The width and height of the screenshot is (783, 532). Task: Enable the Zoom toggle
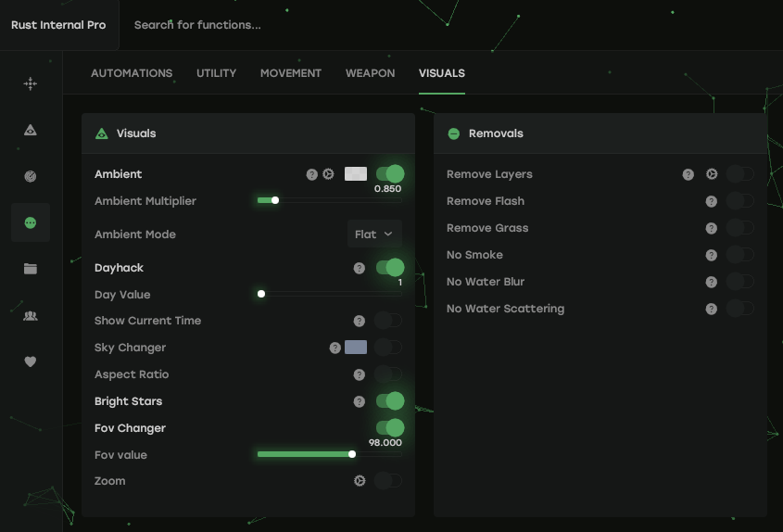tap(388, 480)
